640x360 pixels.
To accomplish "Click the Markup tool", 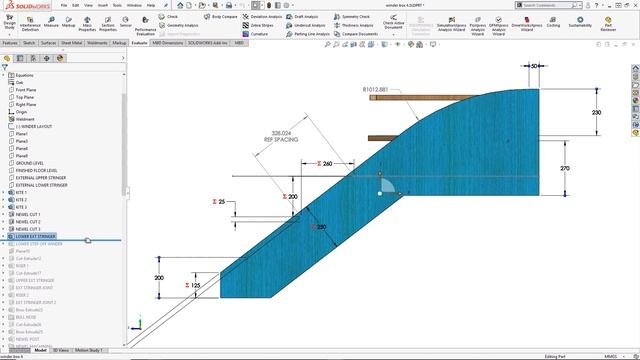I will click(x=69, y=22).
